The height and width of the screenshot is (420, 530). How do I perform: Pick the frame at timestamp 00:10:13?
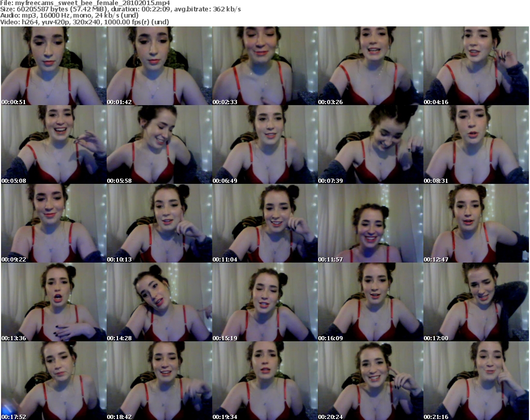tap(159, 223)
